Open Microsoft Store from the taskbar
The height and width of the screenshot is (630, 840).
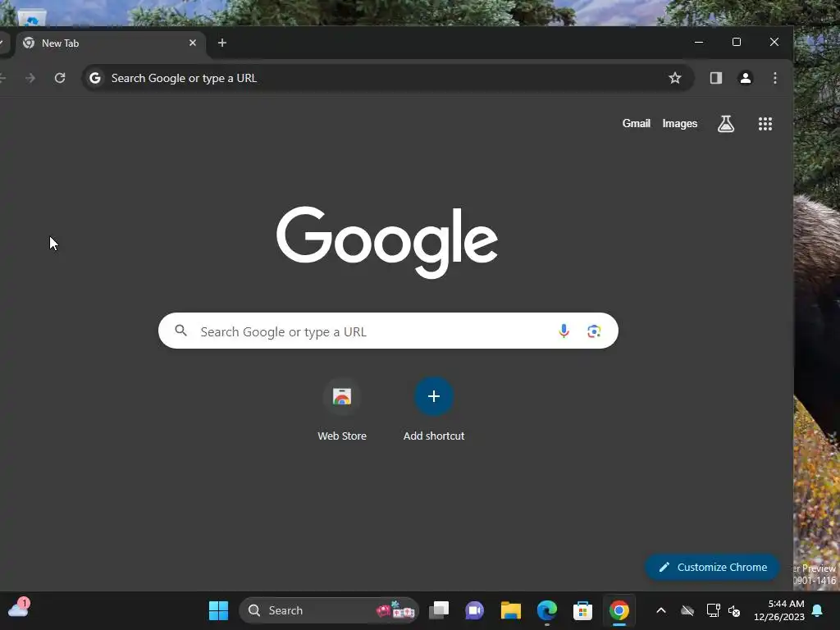tap(583, 610)
